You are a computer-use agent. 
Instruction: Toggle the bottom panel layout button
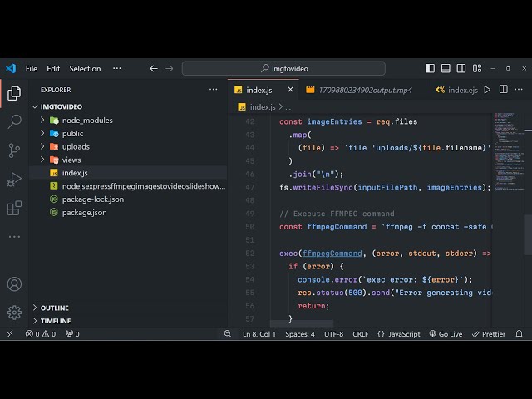446,68
